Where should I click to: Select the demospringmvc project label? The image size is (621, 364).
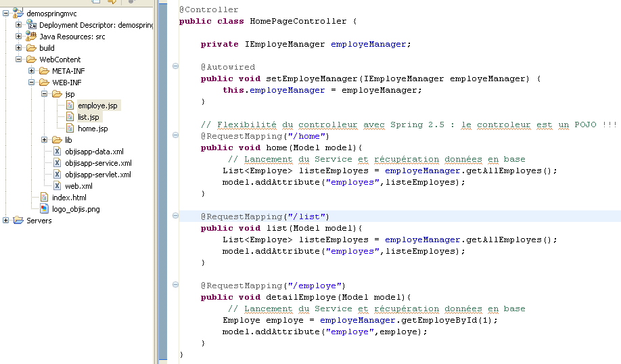[x=51, y=14]
